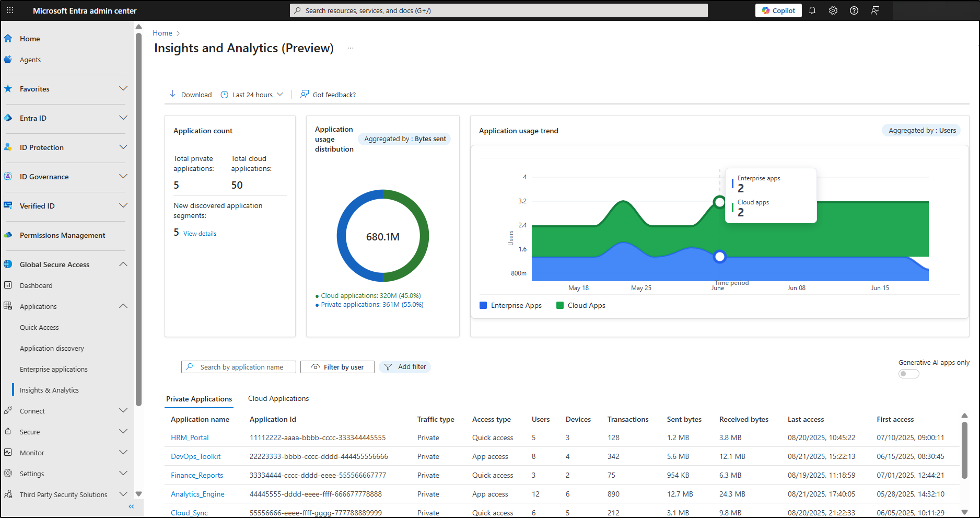980x518 pixels.
Task: Switch to Cloud Applications tab
Action: coord(278,398)
